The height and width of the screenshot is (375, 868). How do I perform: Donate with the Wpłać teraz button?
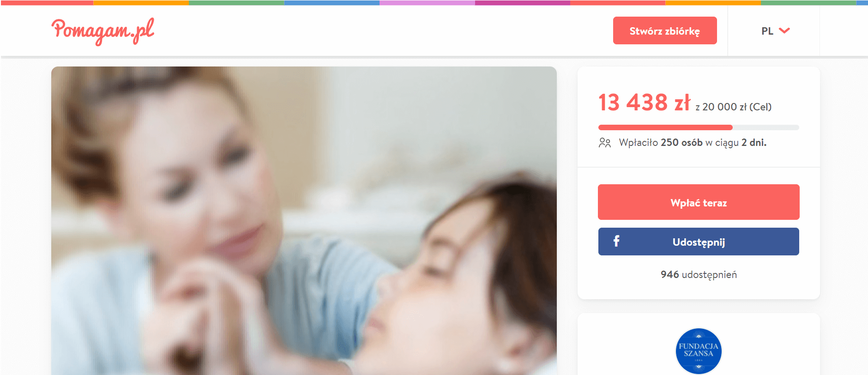click(x=699, y=202)
